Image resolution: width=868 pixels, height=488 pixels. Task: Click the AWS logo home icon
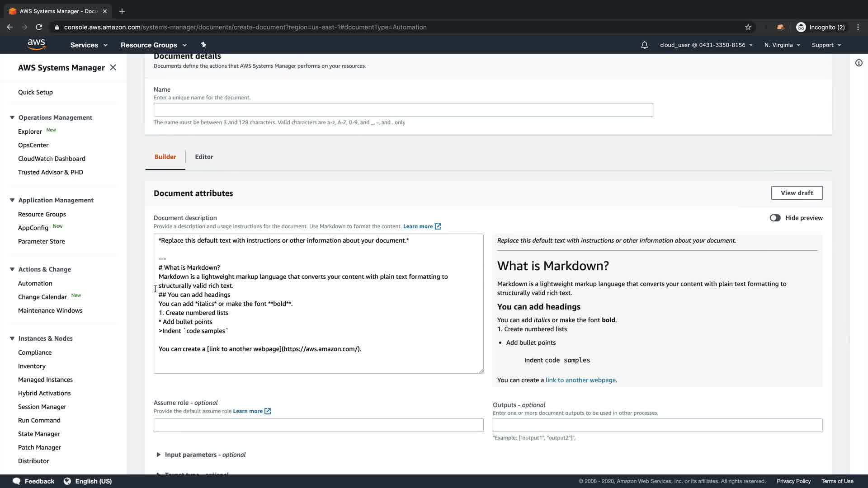[x=36, y=44]
